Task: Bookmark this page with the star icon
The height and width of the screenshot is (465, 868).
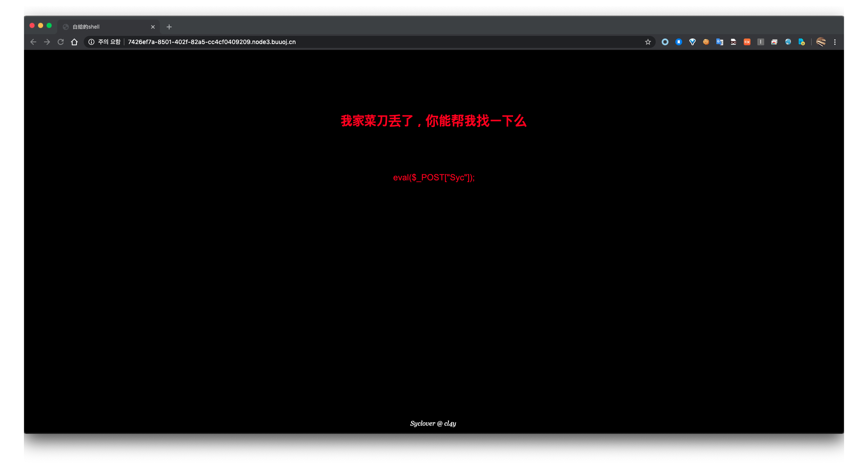Action: tap(648, 42)
